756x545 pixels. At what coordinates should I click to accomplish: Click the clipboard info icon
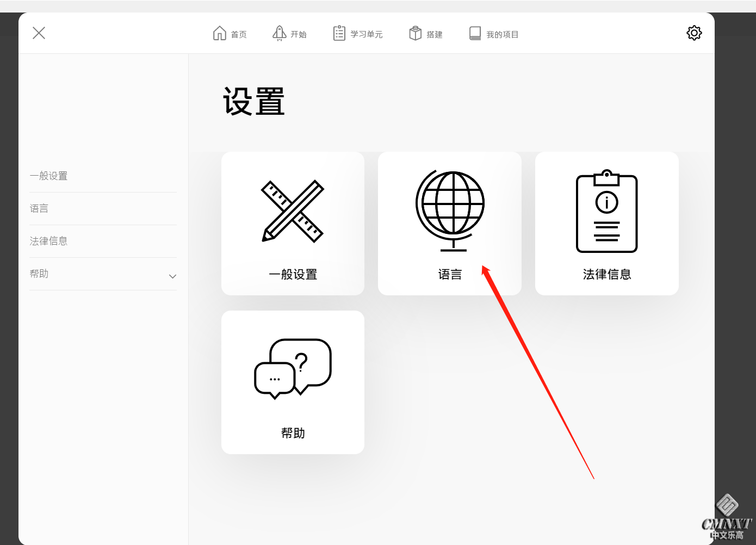click(x=606, y=212)
